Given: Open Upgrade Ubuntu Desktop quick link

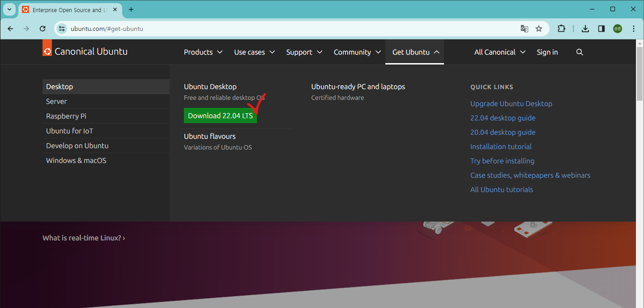Looking at the screenshot, I should point(511,103).
